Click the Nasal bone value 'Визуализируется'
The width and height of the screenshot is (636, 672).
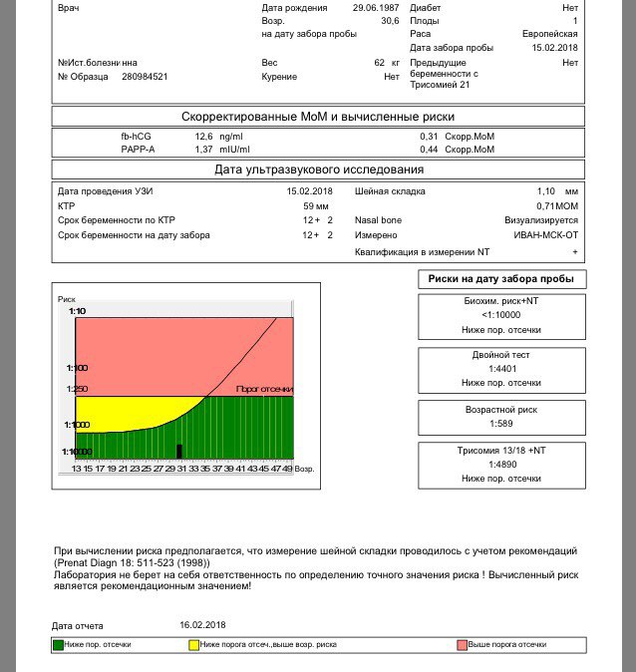click(x=540, y=219)
